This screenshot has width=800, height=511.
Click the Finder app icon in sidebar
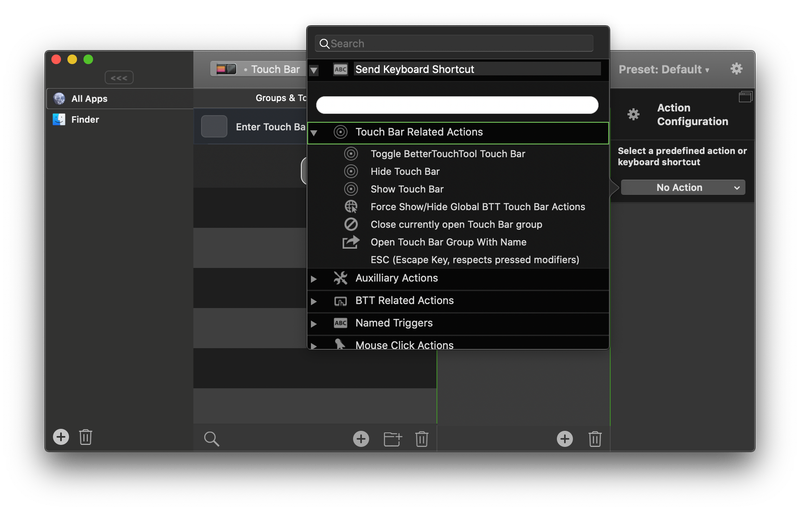pos(59,119)
